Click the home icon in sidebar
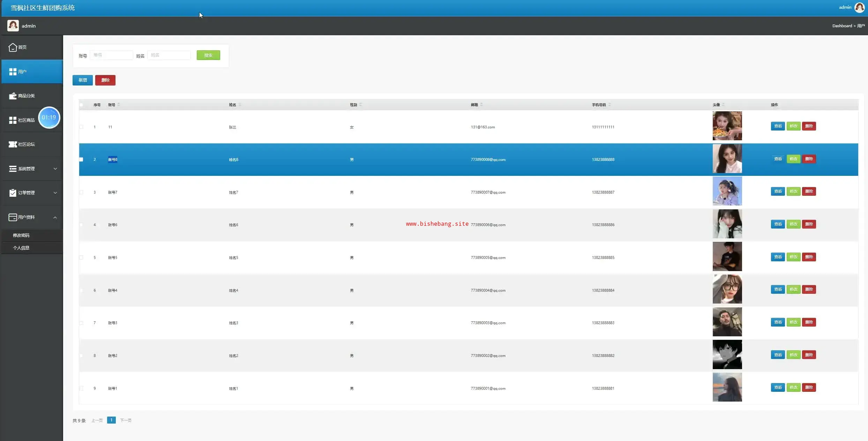 click(x=13, y=47)
